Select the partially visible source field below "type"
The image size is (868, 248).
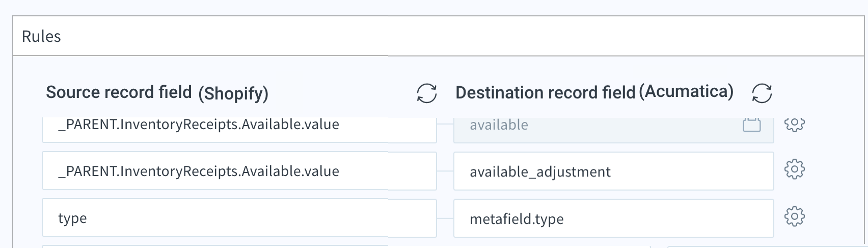tap(346, 247)
